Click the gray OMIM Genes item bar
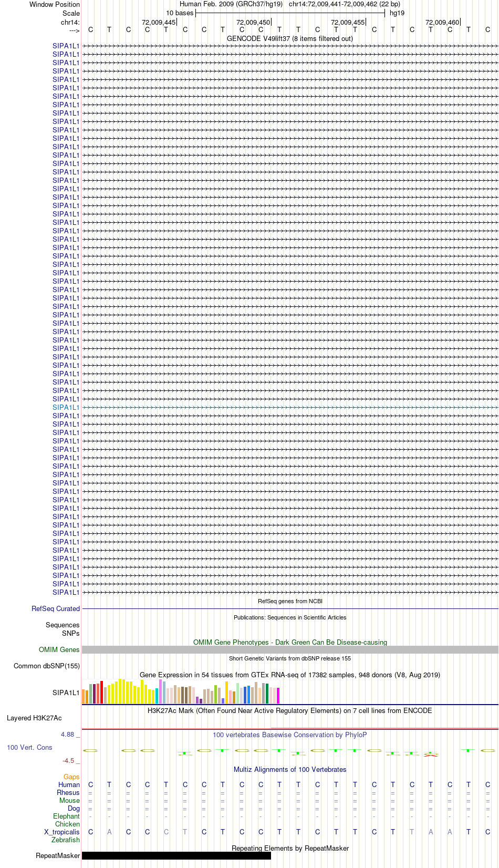499x868 pixels. 290,650
